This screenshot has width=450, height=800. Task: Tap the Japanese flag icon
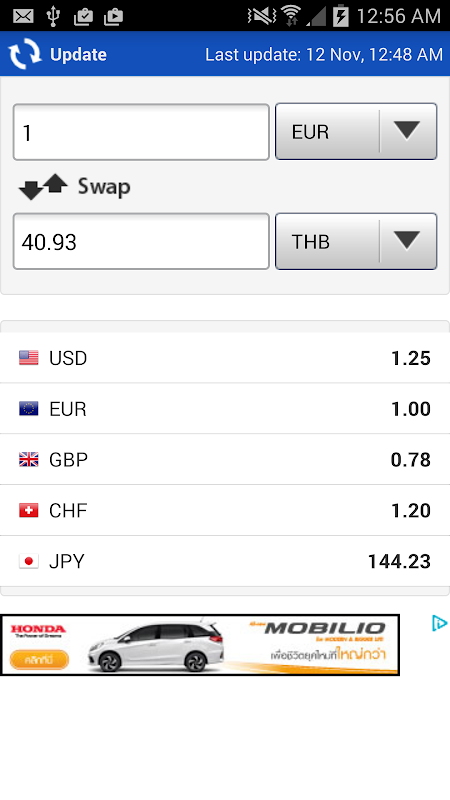[29, 561]
